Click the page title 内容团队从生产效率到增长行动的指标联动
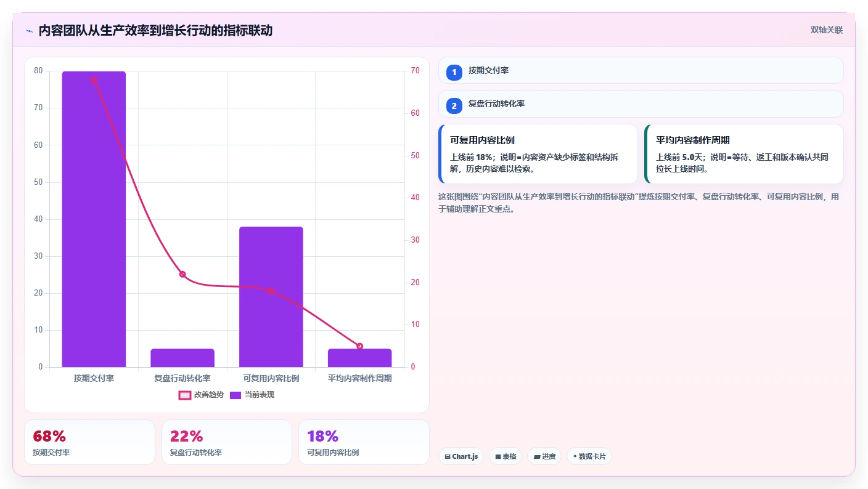Screen dimensions: 868x489 [155, 31]
